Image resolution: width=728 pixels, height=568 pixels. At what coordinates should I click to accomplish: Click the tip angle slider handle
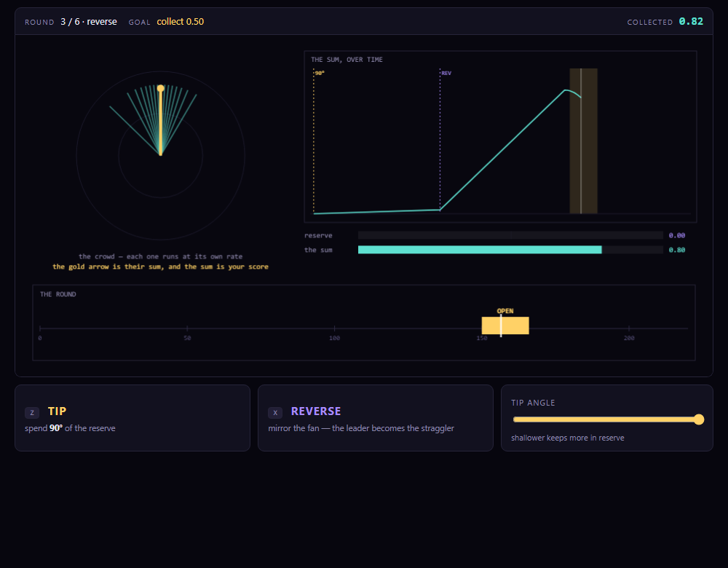699,419
